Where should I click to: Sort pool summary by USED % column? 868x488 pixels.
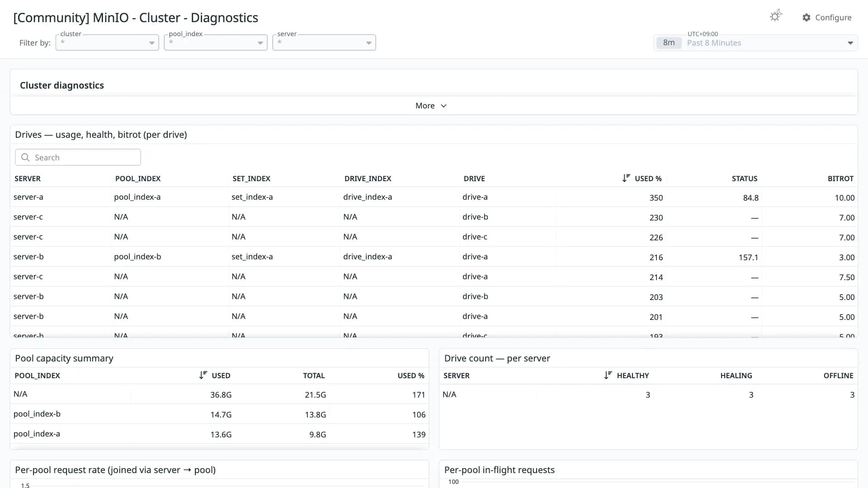click(x=410, y=375)
